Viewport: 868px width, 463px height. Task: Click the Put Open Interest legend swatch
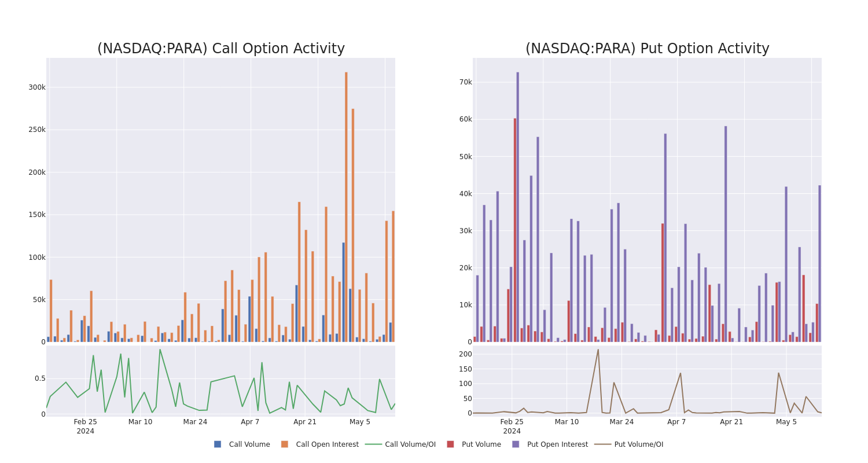coord(516,444)
